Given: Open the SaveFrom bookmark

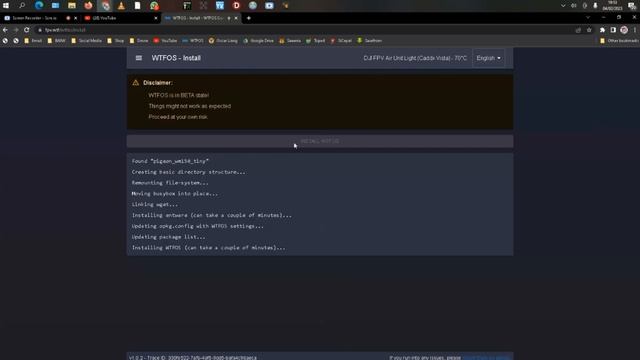Looking at the screenshot, I should click(x=369, y=41).
